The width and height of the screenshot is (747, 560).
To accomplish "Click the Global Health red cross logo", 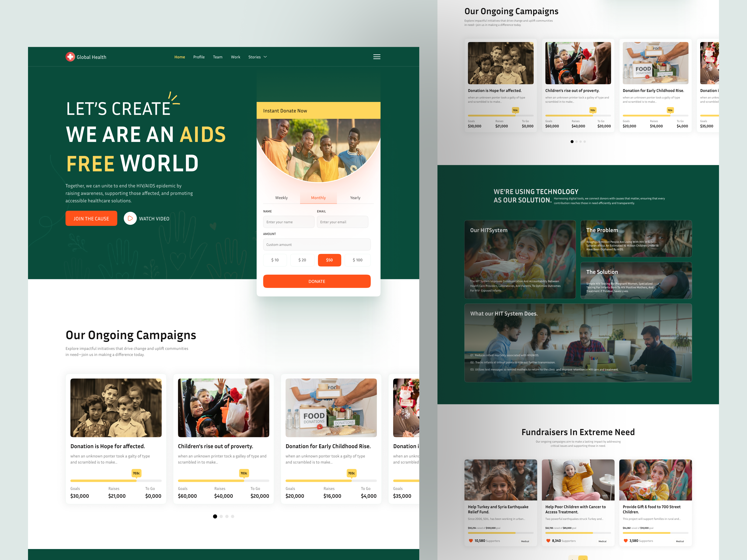I will [70, 57].
